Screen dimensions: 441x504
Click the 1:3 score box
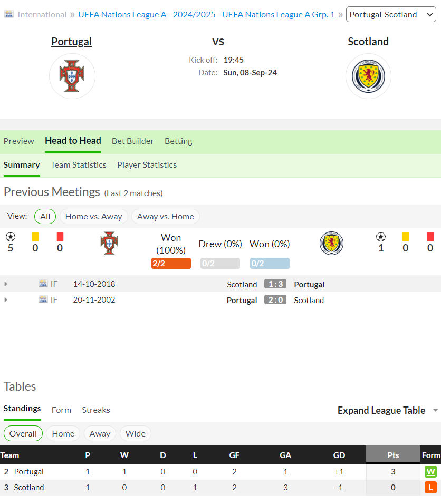(275, 284)
